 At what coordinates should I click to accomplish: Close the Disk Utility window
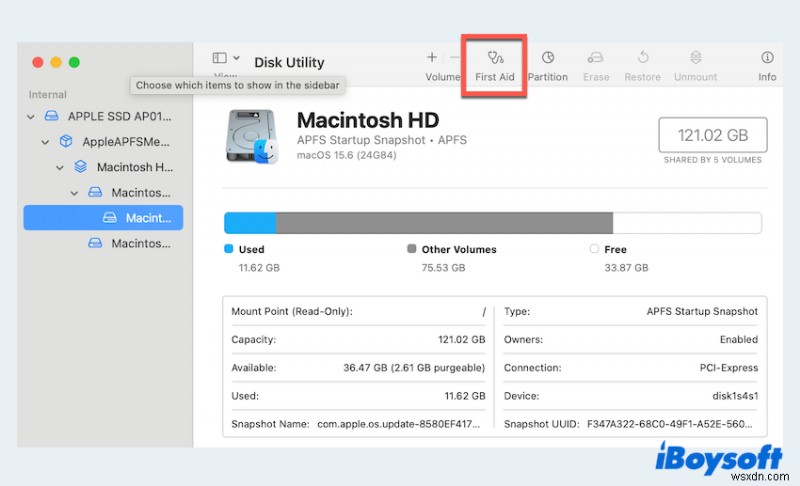(38, 62)
